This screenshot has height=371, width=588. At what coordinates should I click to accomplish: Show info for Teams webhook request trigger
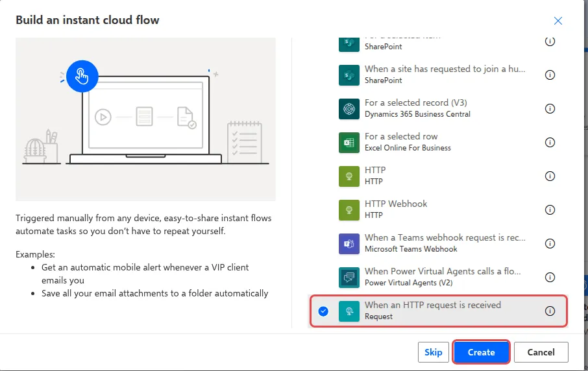click(x=550, y=244)
